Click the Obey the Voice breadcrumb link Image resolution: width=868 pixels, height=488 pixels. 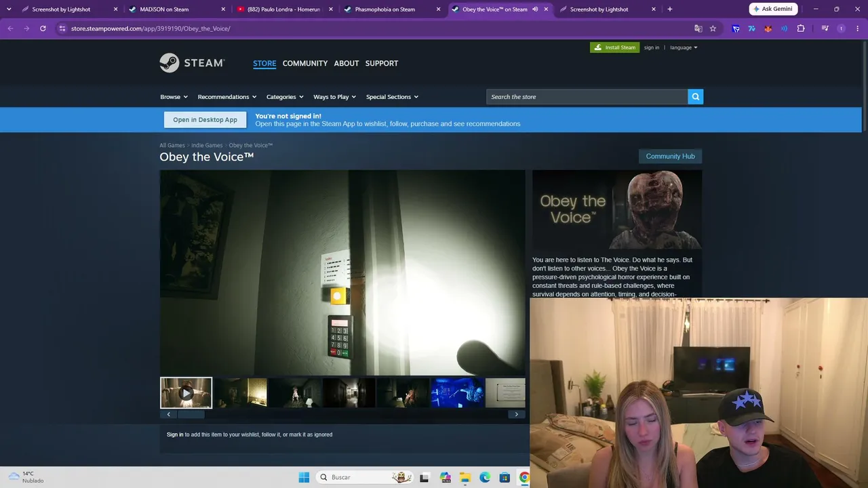coord(251,145)
